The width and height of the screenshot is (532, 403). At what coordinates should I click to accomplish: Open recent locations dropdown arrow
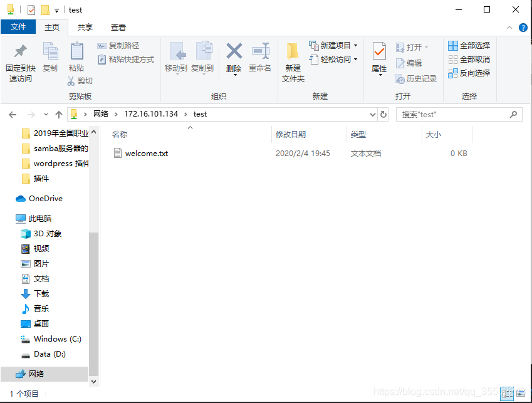(46, 115)
